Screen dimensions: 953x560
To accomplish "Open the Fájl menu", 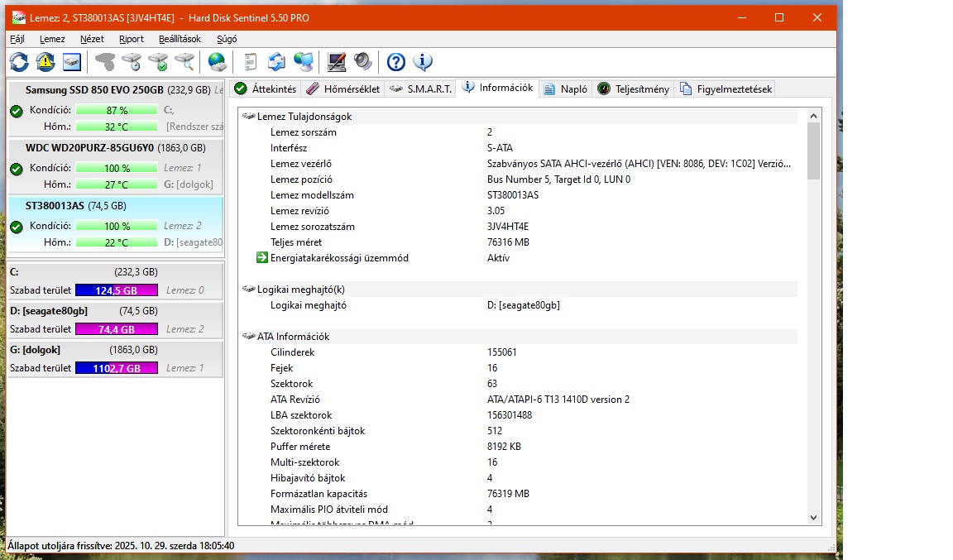I will tap(17, 39).
